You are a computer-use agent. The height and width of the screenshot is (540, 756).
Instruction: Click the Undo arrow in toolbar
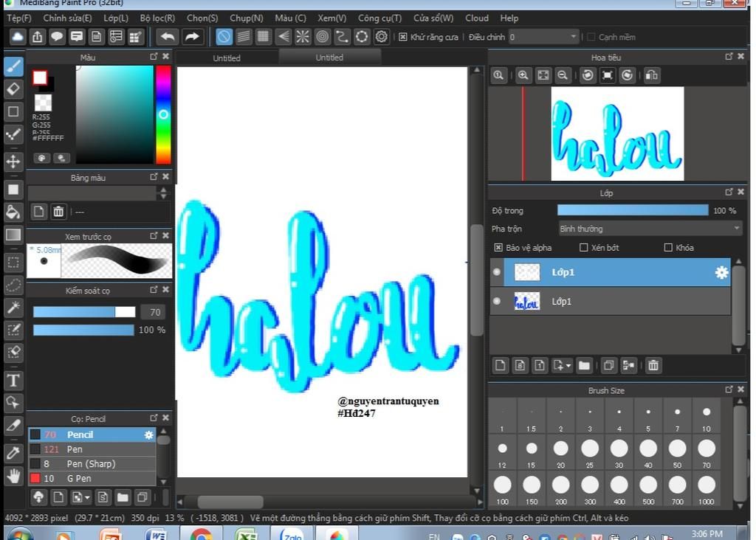[x=168, y=37]
